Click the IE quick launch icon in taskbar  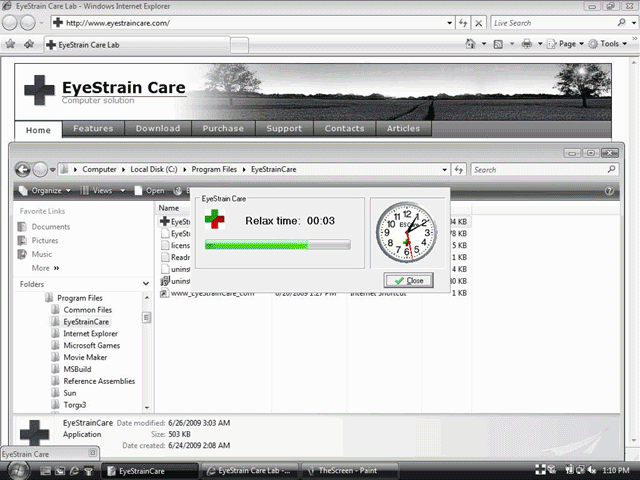pos(74,471)
